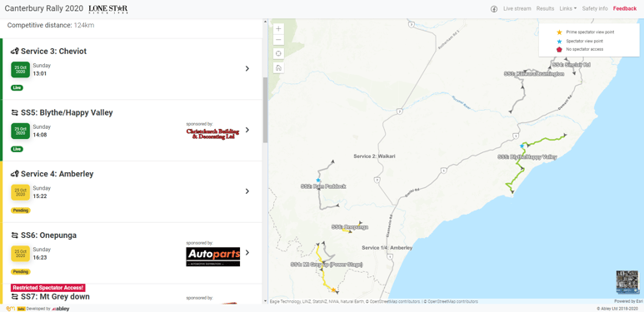Screen dimensions: 644x312
Task: Click Service 3 Cheviot date badge
Action: click(x=20, y=69)
